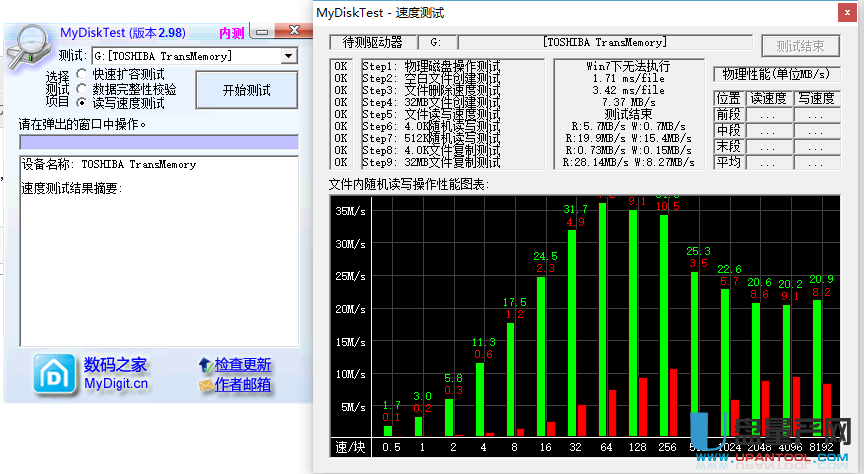Click the G:[TOSHIBA TransMemory] combo box

(x=185, y=56)
